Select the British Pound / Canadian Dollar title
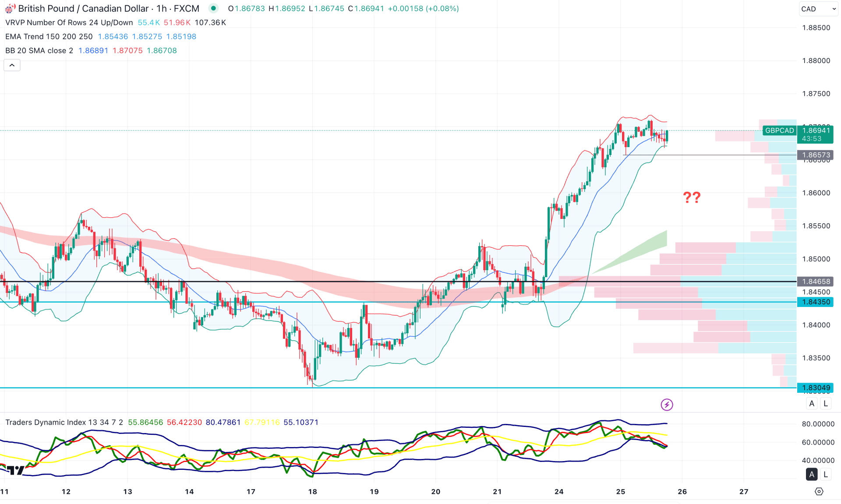 [83, 8]
